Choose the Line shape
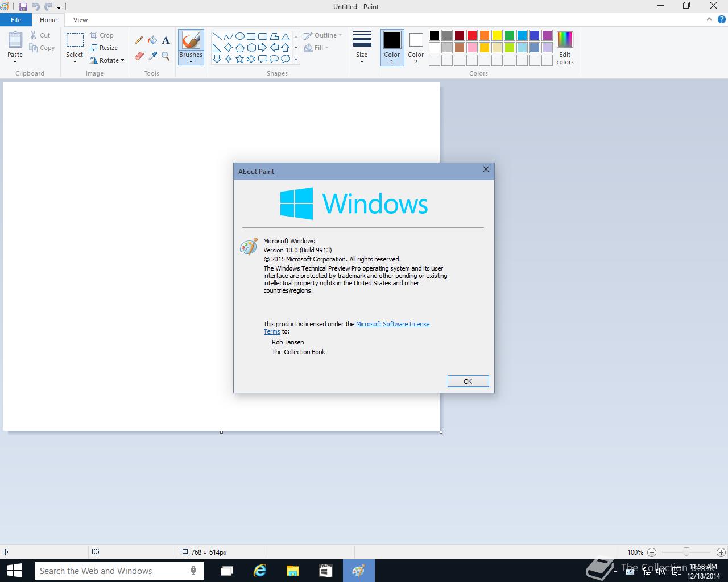The width and height of the screenshot is (728, 582). click(217, 36)
